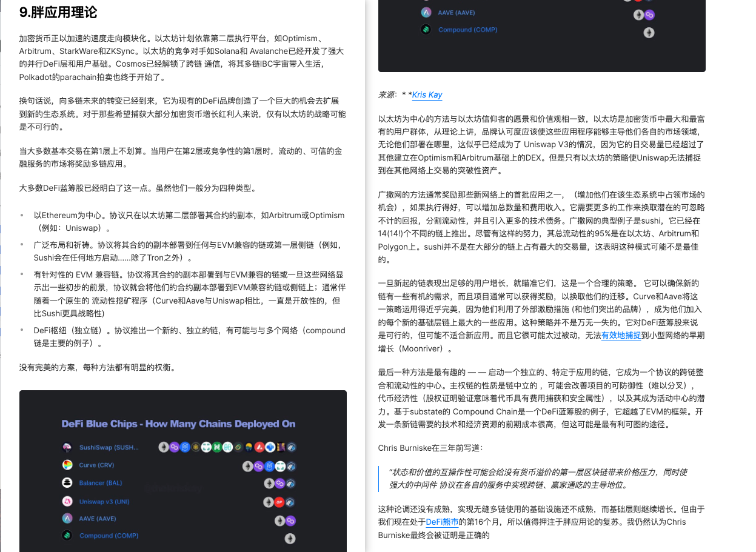Click the Fantom icon in the Curve row
This screenshot has width=756, height=552.
click(269, 467)
